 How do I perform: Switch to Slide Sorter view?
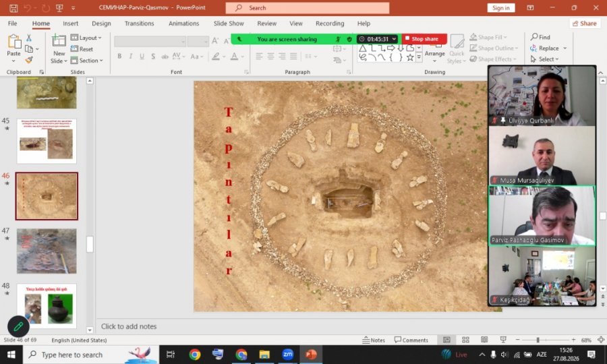[x=465, y=340]
